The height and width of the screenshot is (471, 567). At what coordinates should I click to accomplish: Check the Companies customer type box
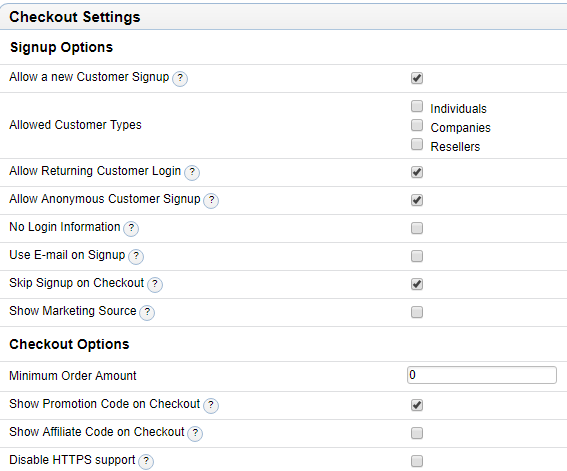417,125
